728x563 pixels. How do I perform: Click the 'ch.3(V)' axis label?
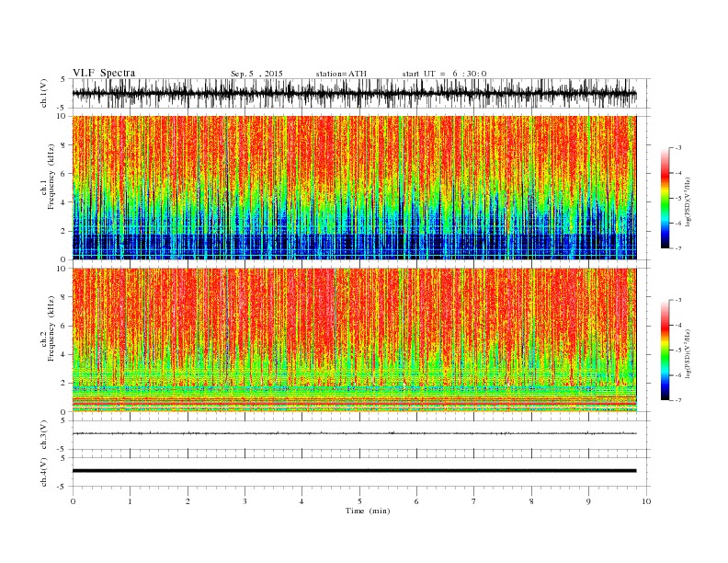44,435
